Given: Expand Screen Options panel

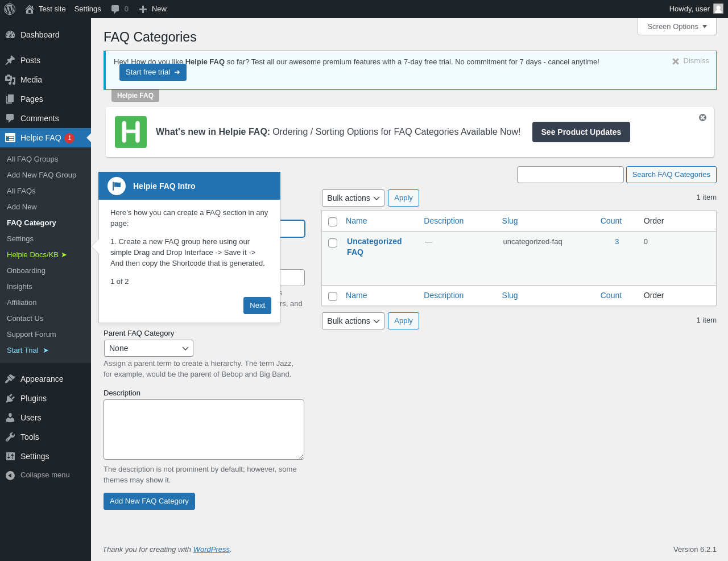Looking at the screenshot, I should pos(677,27).
